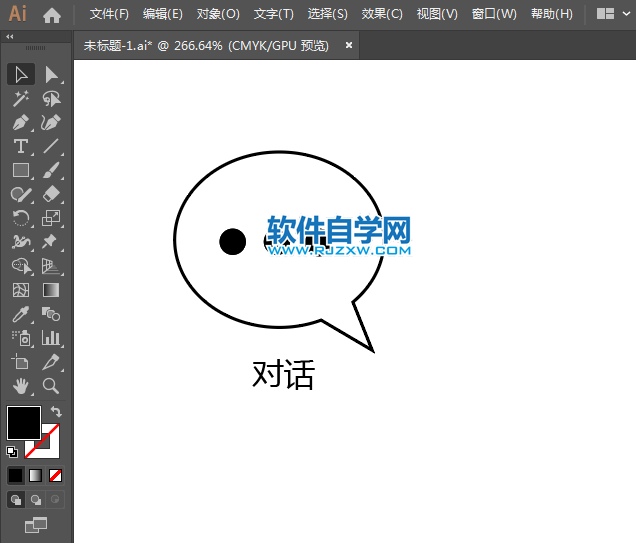Swap fill and stroke colors arrow
The width and height of the screenshot is (636, 543).
(56, 412)
